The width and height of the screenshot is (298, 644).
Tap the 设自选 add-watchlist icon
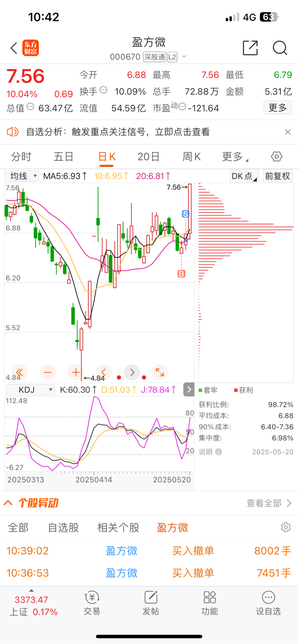(x=269, y=597)
